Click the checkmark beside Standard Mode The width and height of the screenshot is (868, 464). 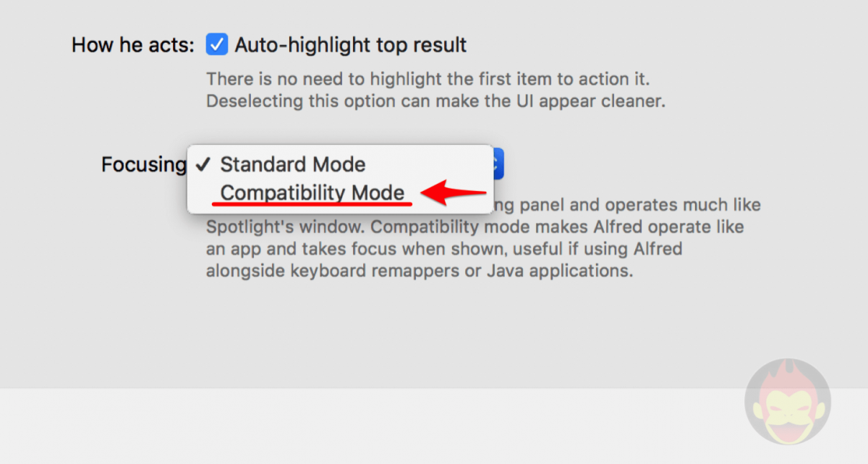[x=204, y=164]
